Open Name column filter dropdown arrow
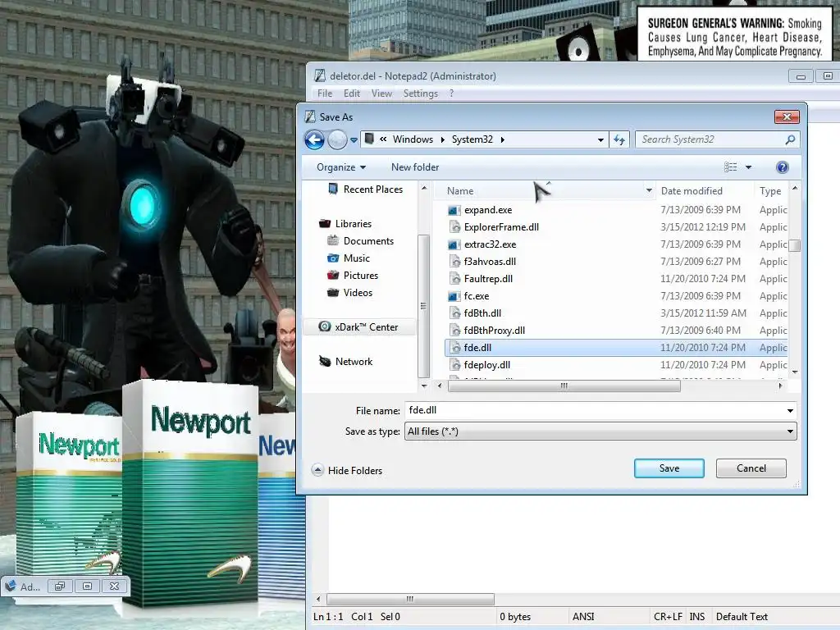 [650, 190]
